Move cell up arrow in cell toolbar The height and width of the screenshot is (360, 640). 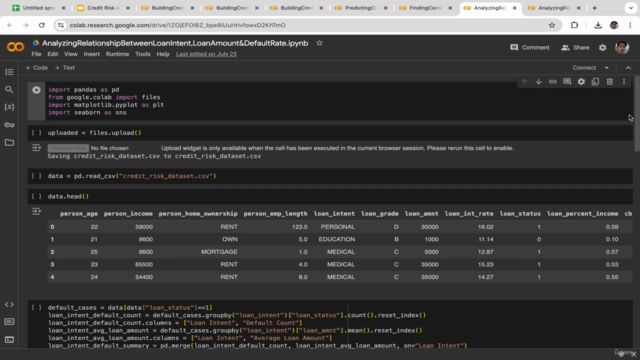[524, 82]
